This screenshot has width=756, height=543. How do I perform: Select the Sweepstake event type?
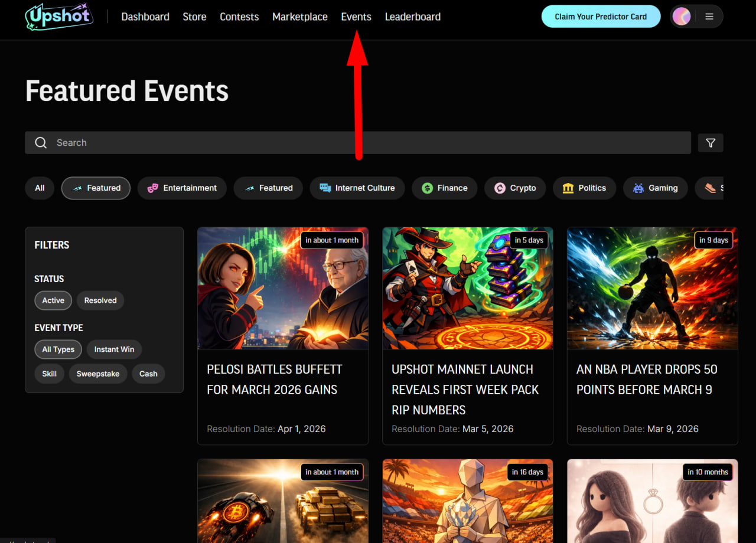pos(98,374)
